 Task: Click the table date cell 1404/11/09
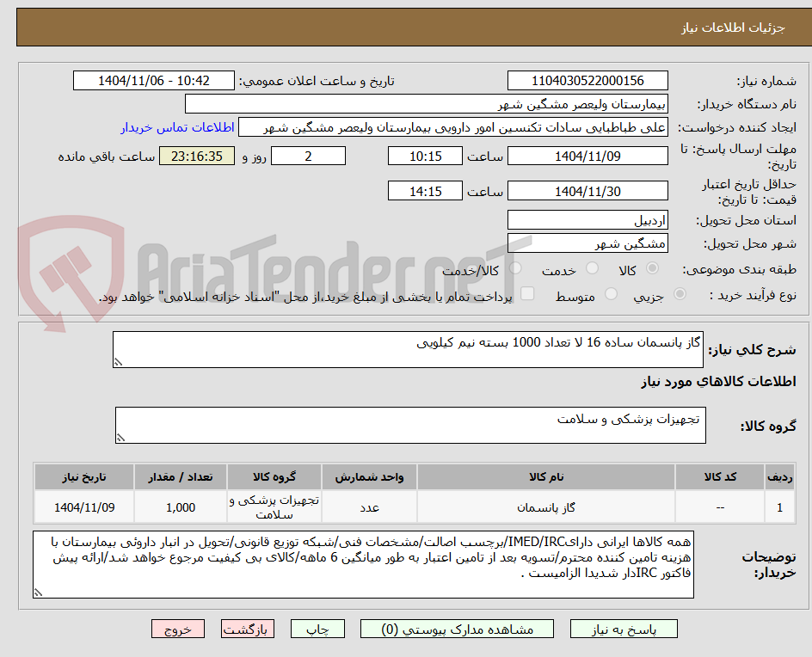pos(84,507)
